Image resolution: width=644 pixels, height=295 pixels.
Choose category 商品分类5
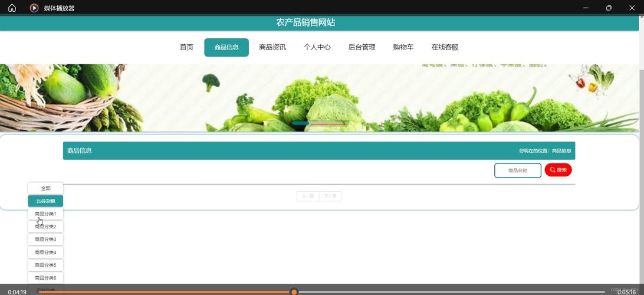(45, 265)
